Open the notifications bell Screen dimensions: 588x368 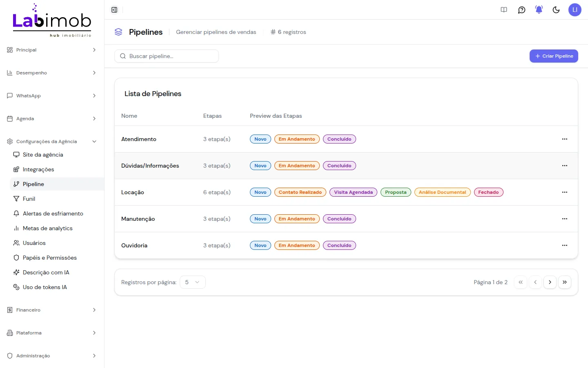539,10
